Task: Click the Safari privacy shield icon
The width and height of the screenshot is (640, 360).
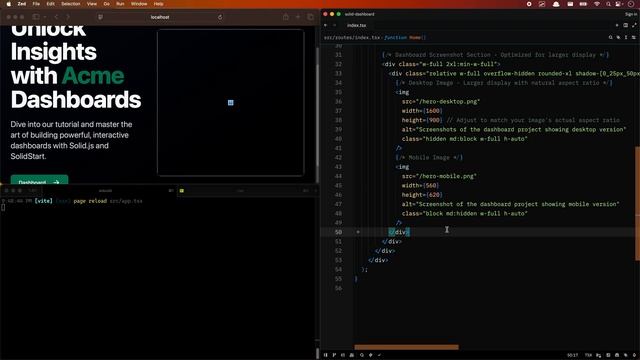Action: pyautogui.click(x=100, y=17)
